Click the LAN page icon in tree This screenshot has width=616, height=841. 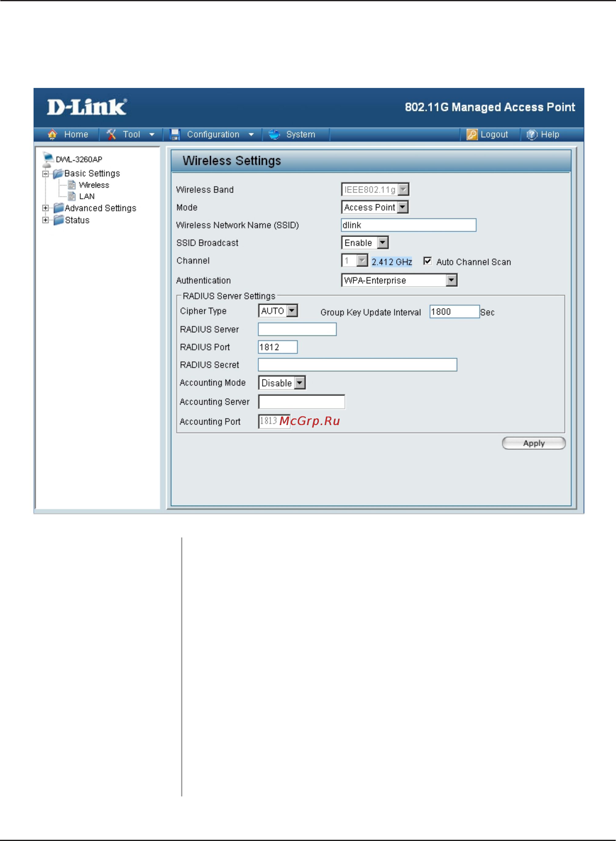click(71, 196)
